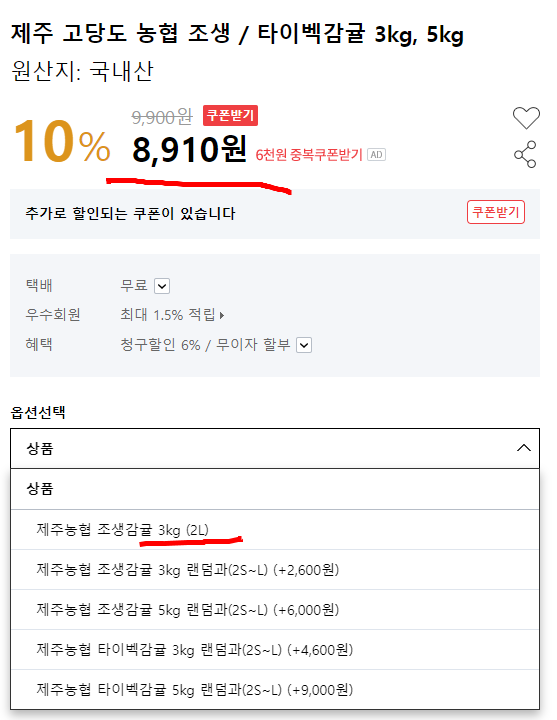Click the share icon

click(x=525, y=154)
